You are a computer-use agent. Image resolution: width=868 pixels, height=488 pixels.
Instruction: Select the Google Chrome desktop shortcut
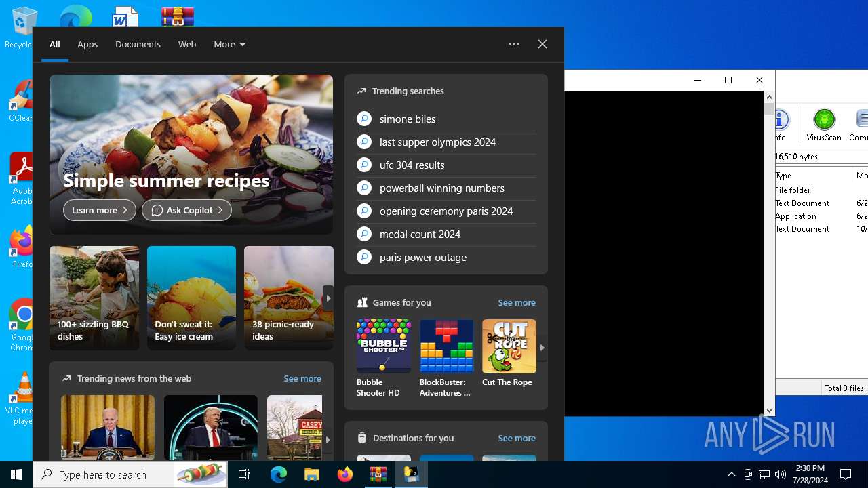pos(21,325)
